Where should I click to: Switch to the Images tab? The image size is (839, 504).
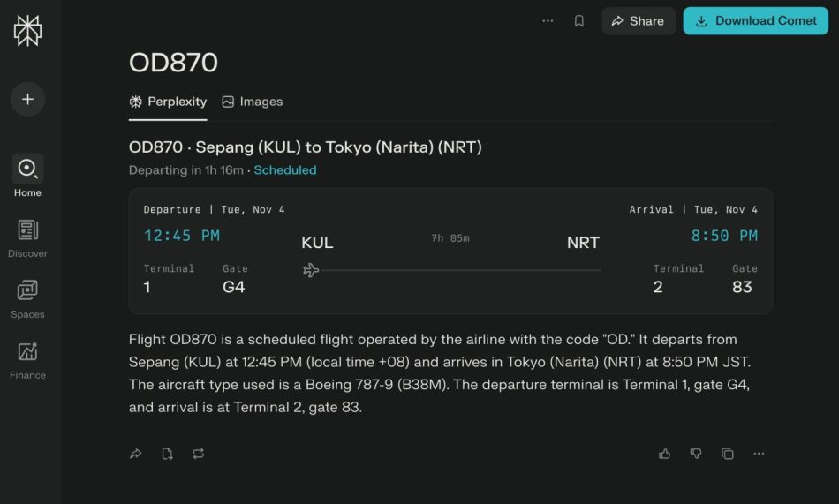tap(253, 102)
